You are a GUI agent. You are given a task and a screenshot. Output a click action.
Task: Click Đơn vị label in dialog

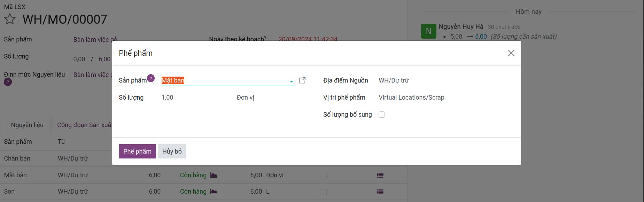pos(245,98)
